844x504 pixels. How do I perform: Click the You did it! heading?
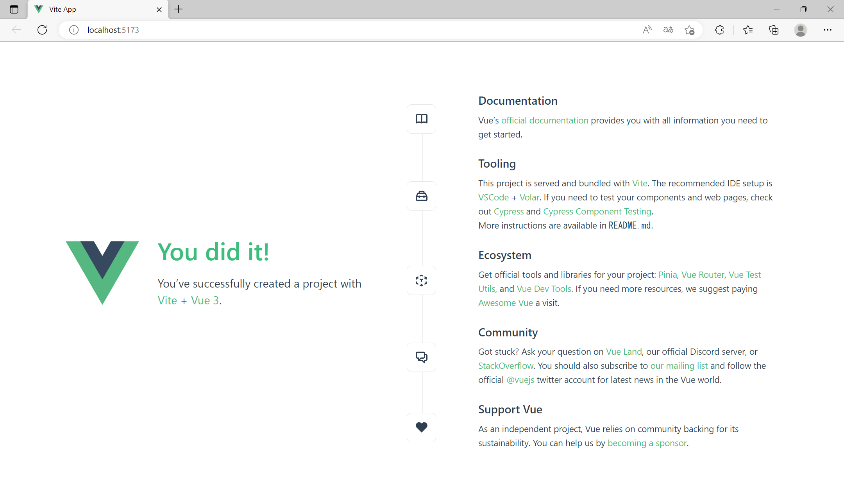(x=213, y=252)
